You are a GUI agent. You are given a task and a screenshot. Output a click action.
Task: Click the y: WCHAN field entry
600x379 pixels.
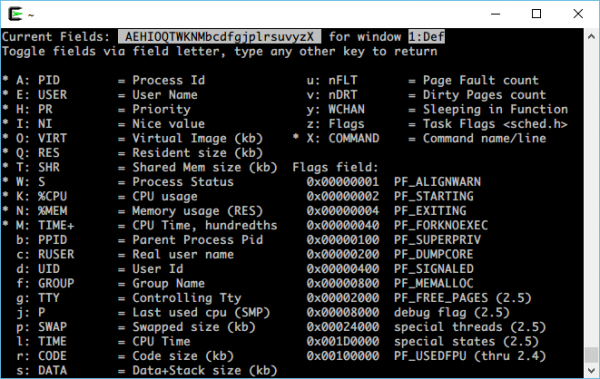point(437,109)
